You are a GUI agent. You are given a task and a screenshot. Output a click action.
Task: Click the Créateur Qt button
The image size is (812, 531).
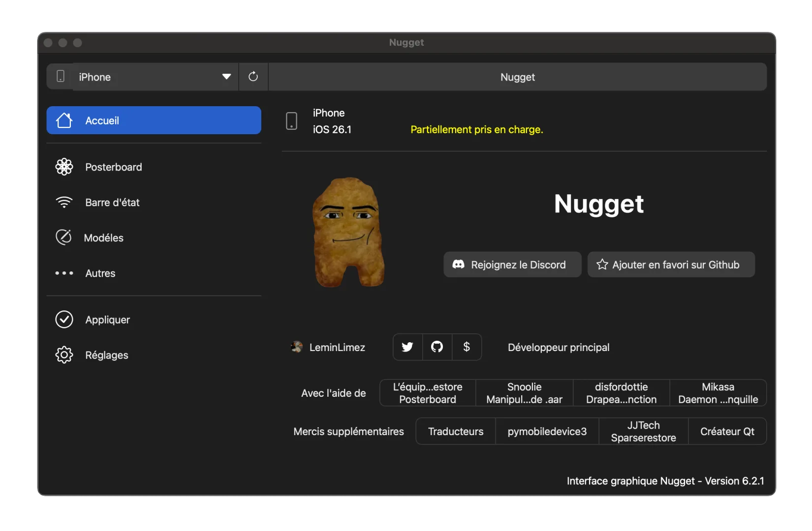click(727, 431)
